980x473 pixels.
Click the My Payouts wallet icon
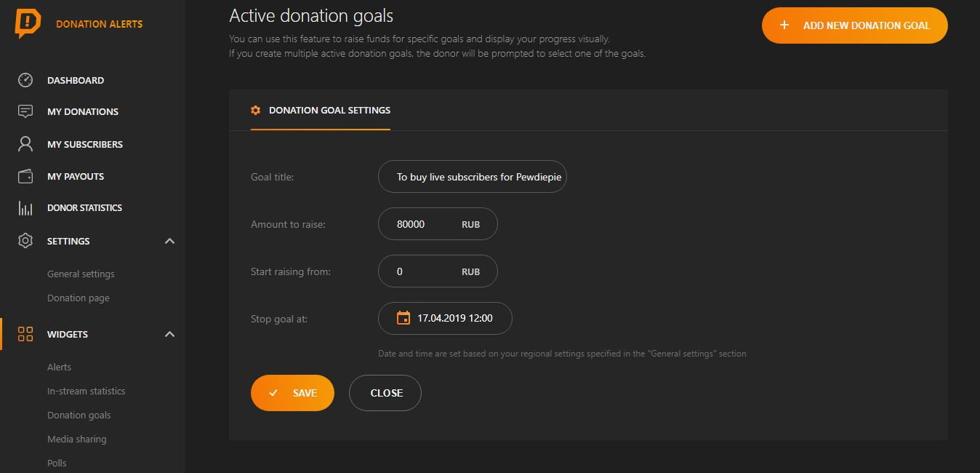coord(25,176)
